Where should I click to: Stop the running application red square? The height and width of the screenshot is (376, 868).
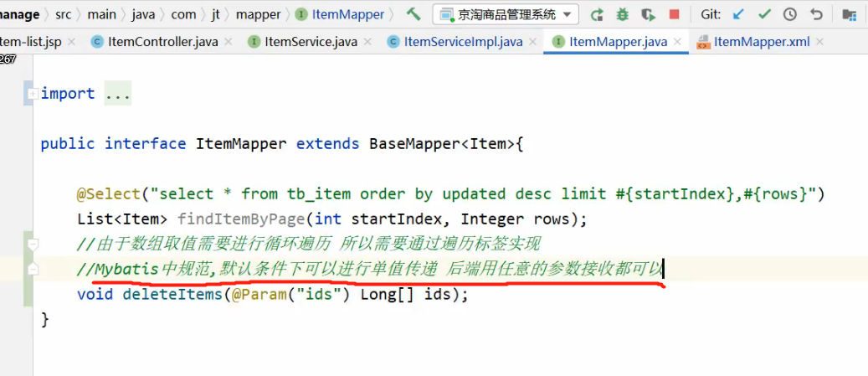[674, 15]
